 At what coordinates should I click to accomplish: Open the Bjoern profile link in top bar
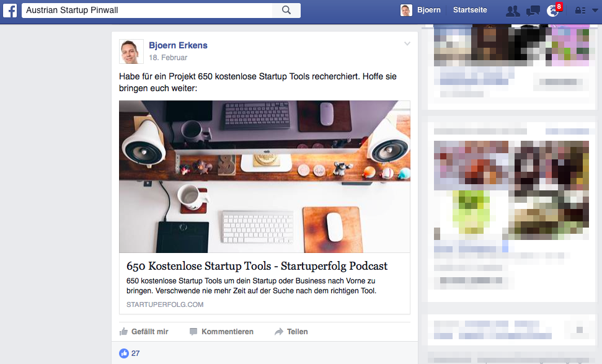tap(429, 10)
